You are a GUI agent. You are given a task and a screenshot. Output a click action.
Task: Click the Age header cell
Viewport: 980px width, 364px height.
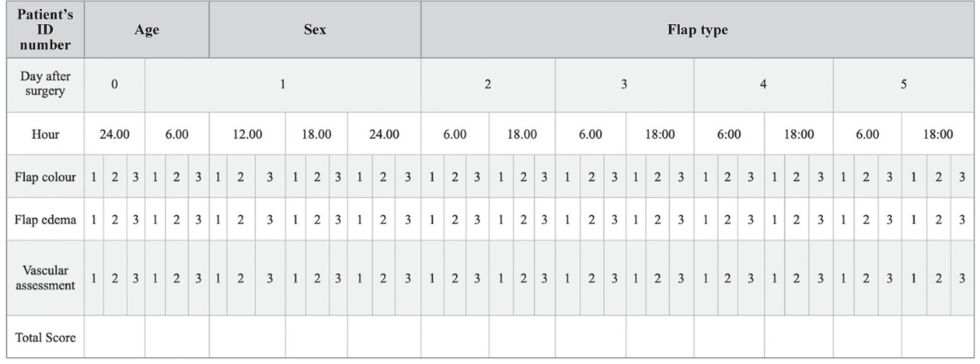147,30
